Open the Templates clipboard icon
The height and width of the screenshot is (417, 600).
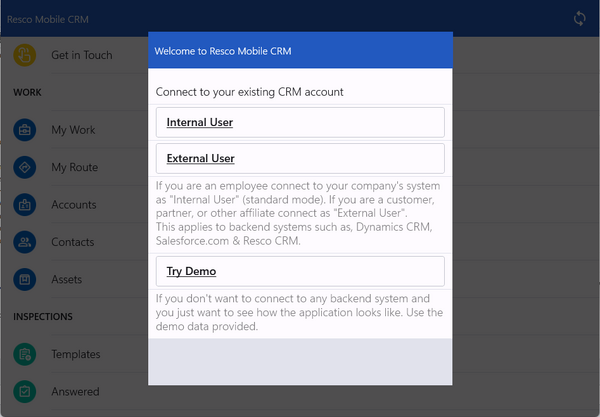pyautogui.click(x=24, y=354)
